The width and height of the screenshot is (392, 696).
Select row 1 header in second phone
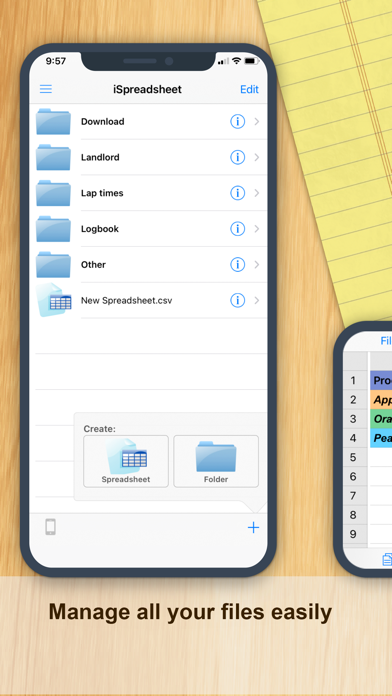tap(355, 380)
